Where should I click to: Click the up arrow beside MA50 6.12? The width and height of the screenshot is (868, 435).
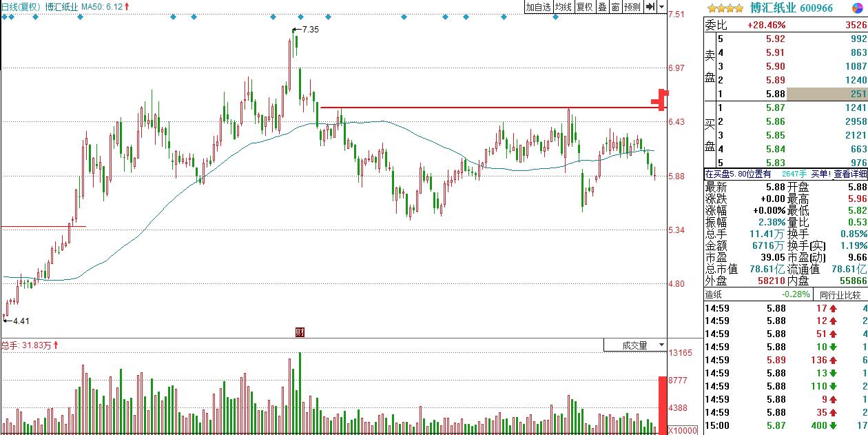pos(127,7)
